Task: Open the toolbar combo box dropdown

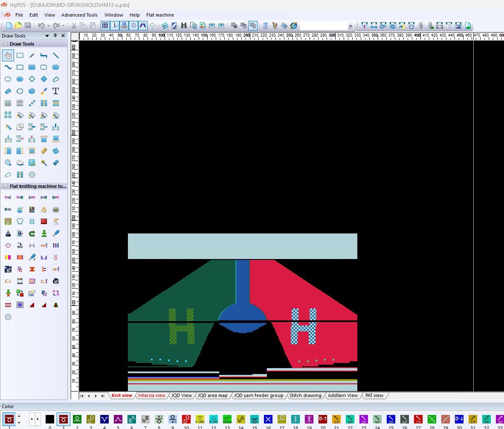Action: click(x=350, y=26)
